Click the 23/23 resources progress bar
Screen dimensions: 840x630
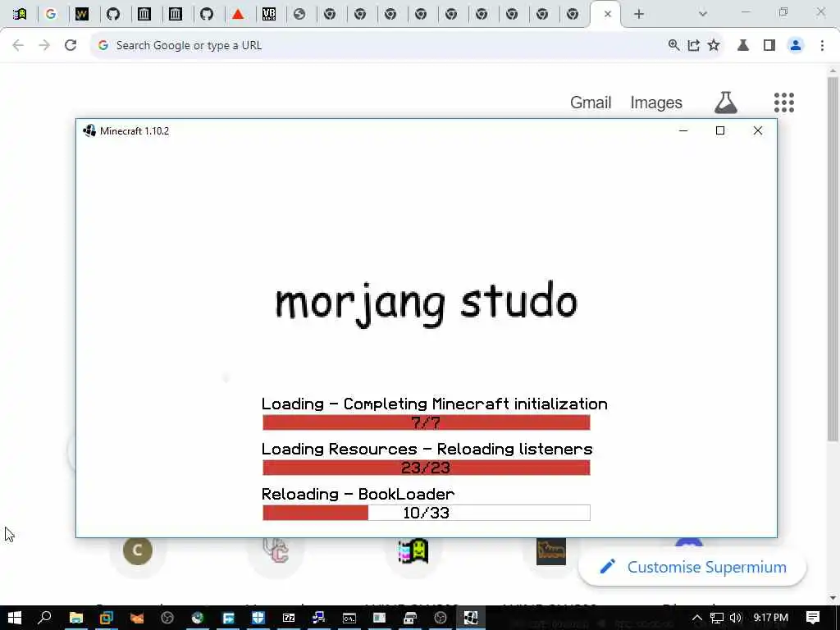tap(427, 468)
